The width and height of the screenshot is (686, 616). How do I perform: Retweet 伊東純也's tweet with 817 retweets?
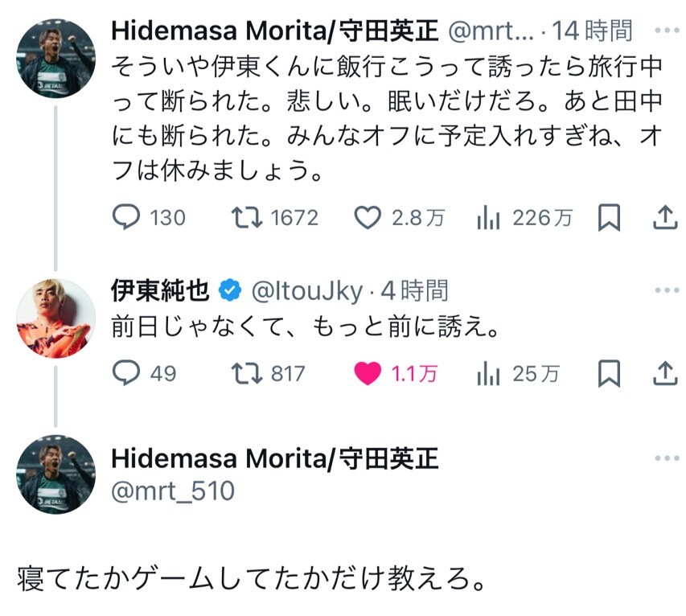(x=268, y=373)
